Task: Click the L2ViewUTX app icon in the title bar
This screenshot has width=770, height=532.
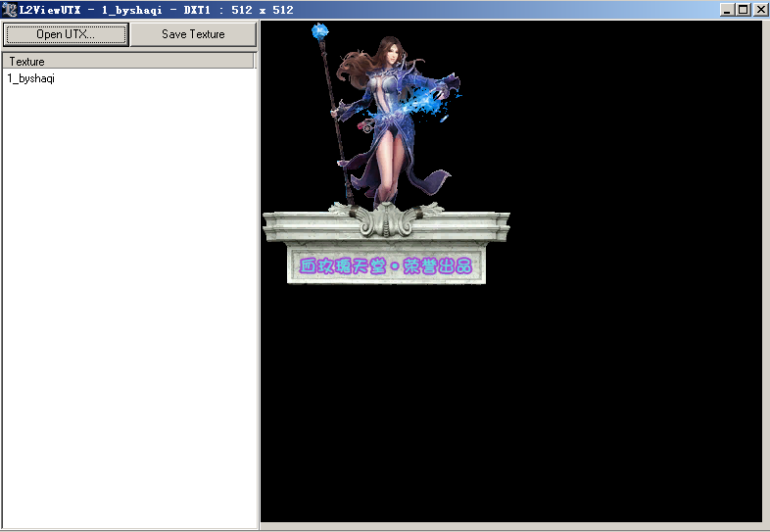Action: 9,10
